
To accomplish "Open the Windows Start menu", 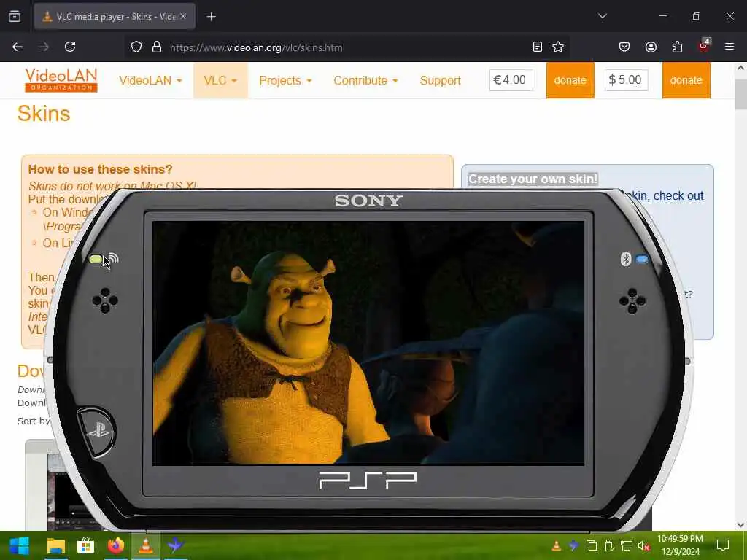I will pyautogui.click(x=19, y=545).
